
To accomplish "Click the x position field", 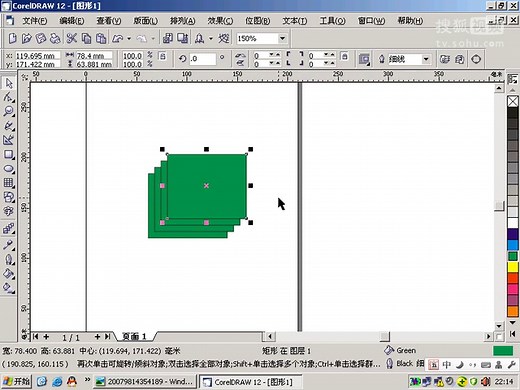I will [37, 55].
